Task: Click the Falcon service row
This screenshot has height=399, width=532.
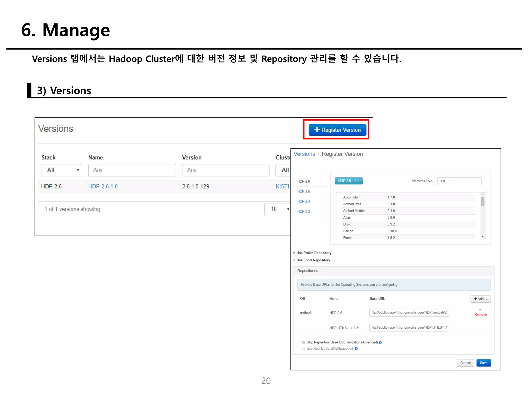Action: tap(408, 231)
